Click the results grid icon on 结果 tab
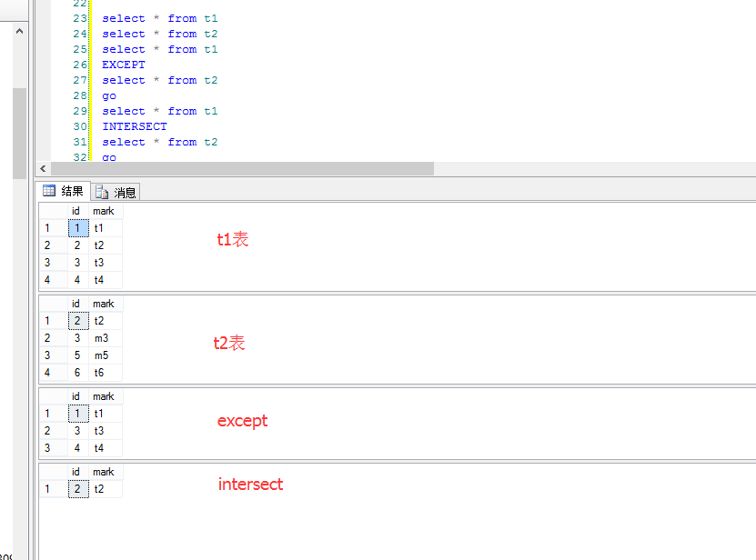 49,191
